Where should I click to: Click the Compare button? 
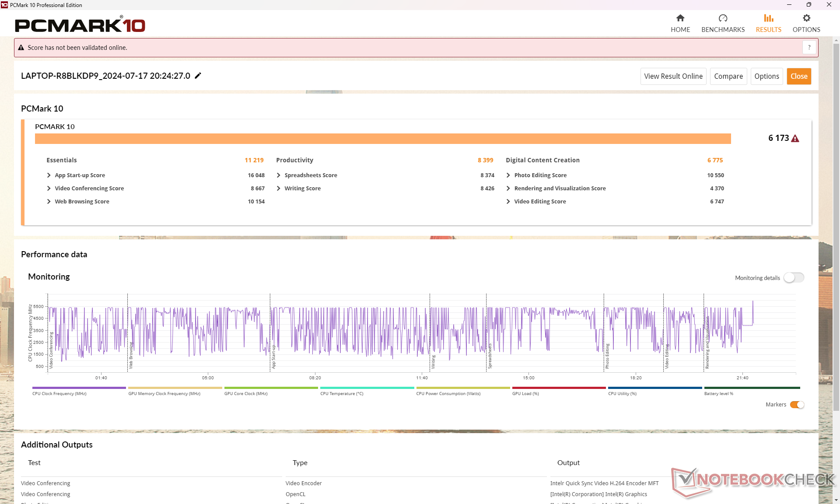(x=728, y=76)
